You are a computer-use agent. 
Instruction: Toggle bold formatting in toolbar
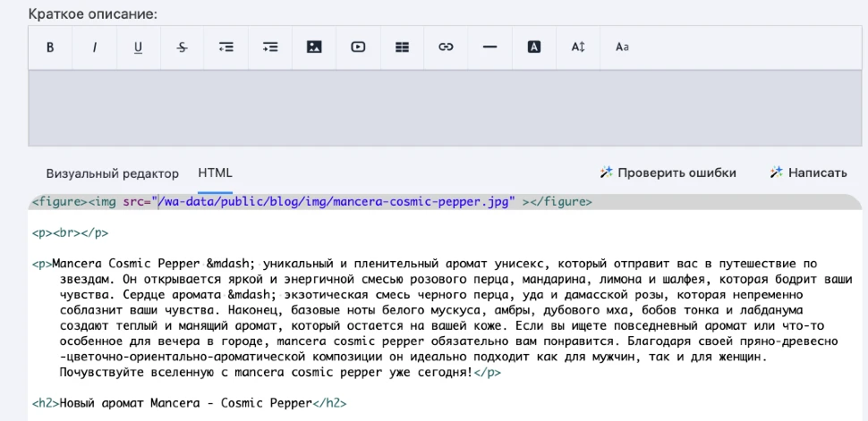(50, 47)
